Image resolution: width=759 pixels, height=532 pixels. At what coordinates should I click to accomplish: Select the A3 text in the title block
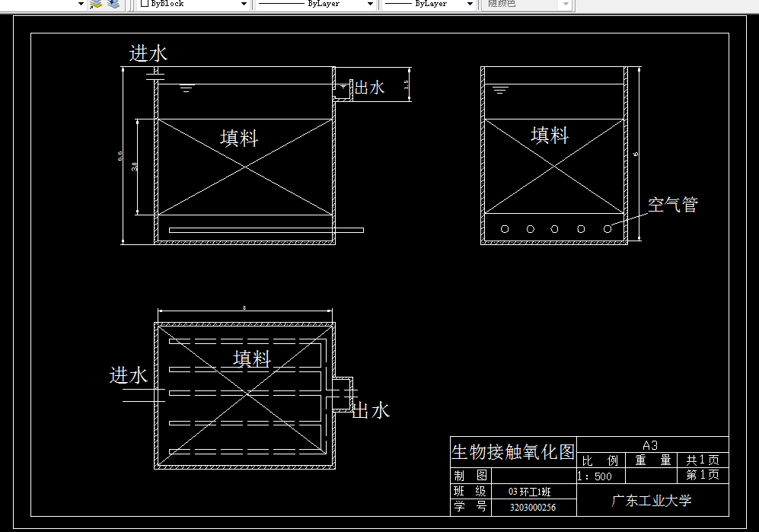click(x=650, y=445)
